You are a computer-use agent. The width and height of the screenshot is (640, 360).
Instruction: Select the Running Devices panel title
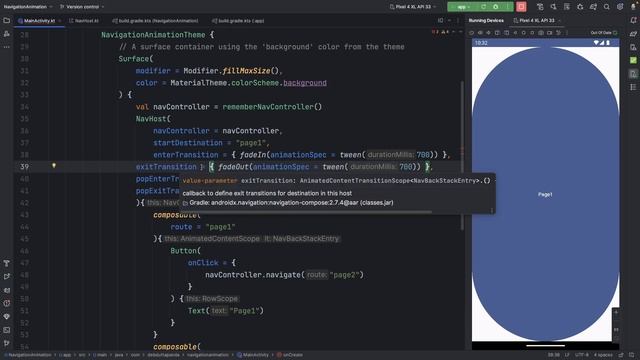[x=486, y=20]
